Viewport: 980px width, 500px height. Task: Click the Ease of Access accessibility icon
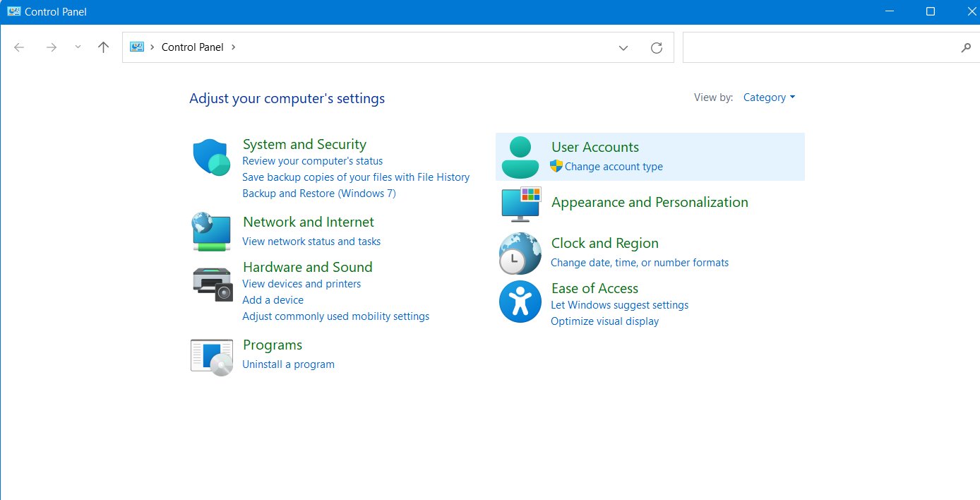[x=520, y=302]
